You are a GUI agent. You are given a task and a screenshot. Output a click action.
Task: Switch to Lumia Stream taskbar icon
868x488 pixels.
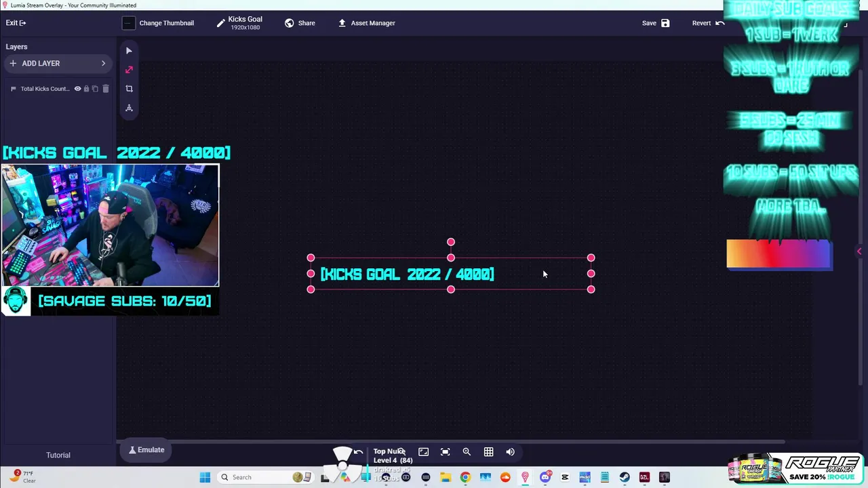pyautogui.click(x=525, y=477)
